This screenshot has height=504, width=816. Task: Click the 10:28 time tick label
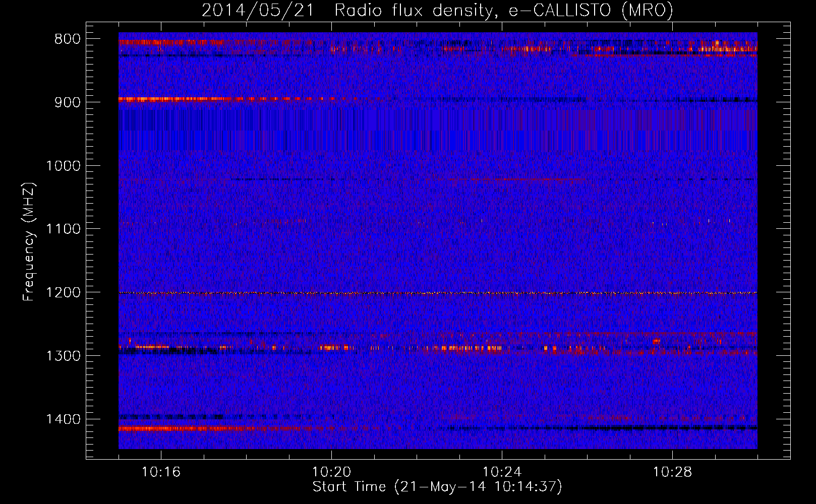672,472
